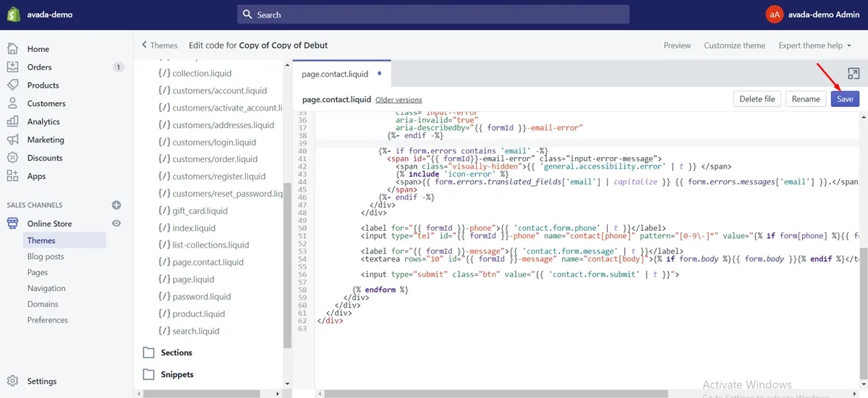This screenshot has height=398, width=868.
Task: Open Blog posts in the sidebar
Action: tap(46, 257)
